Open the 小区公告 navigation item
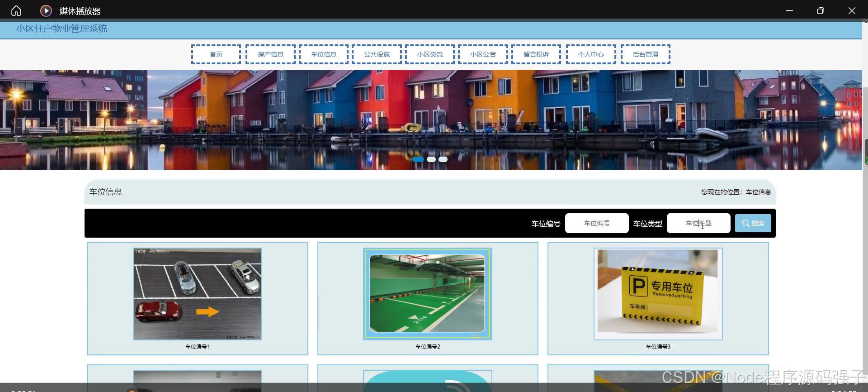868x392 pixels. 483,54
